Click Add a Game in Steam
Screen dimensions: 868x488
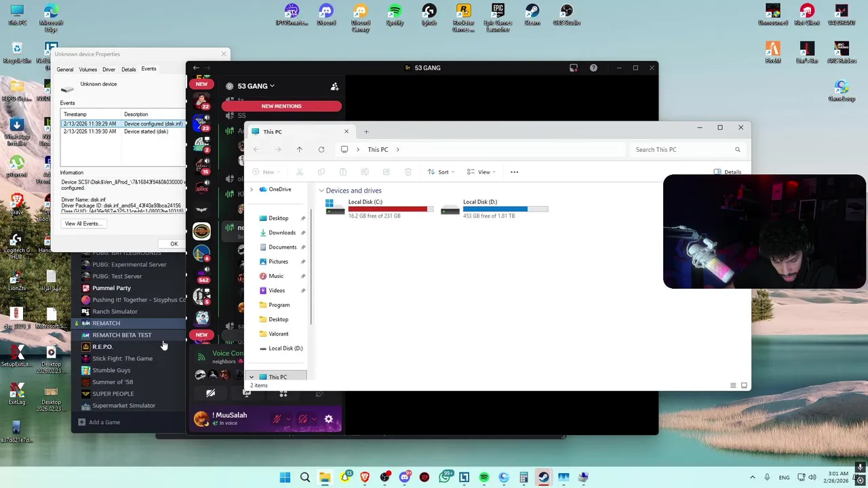99,422
